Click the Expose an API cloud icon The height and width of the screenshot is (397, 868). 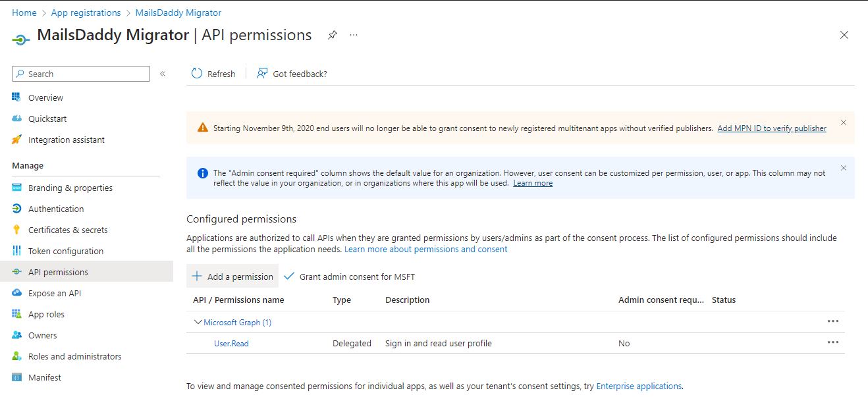point(16,293)
